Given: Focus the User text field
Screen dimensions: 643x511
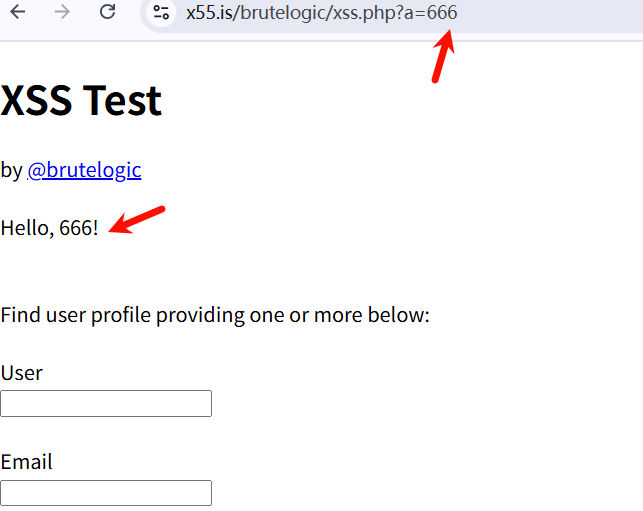Looking at the screenshot, I should [x=106, y=404].
